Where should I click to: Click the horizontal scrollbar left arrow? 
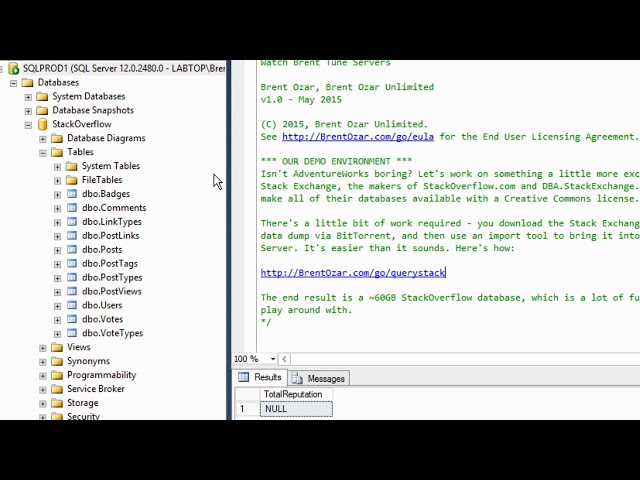click(x=284, y=359)
